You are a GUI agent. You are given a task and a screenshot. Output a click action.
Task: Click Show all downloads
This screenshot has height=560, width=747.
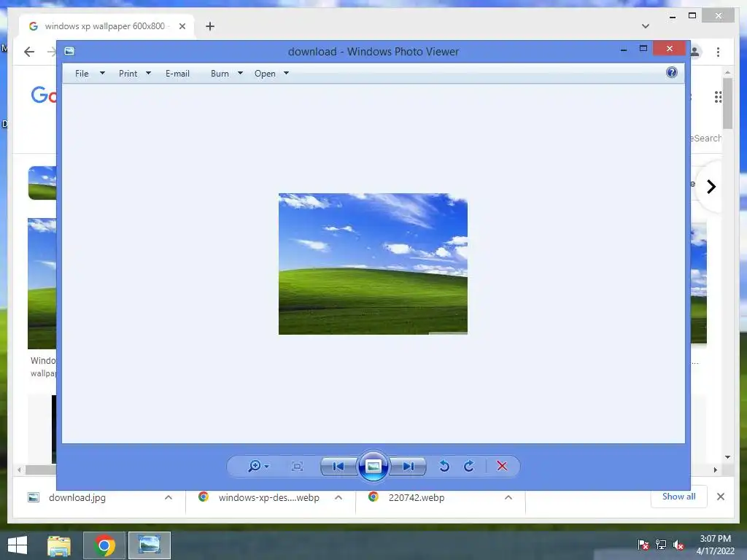click(679, 497)
